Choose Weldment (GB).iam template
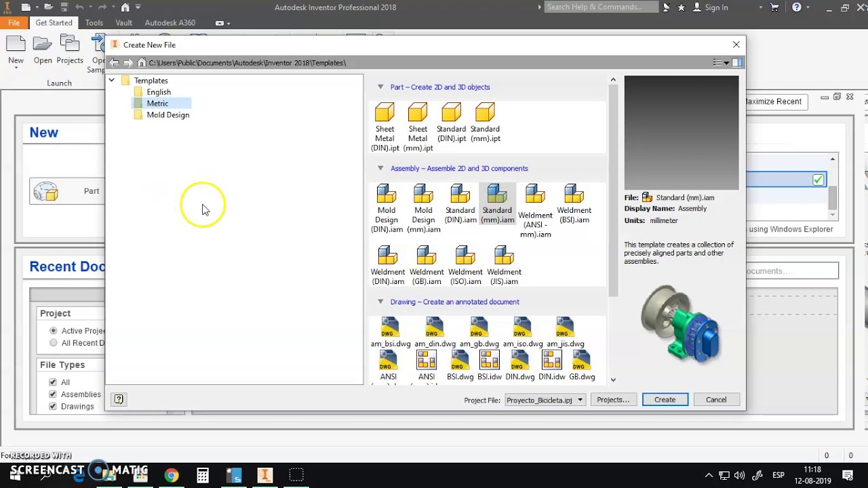This screenshot has height=488, width=868. (427, 266)
